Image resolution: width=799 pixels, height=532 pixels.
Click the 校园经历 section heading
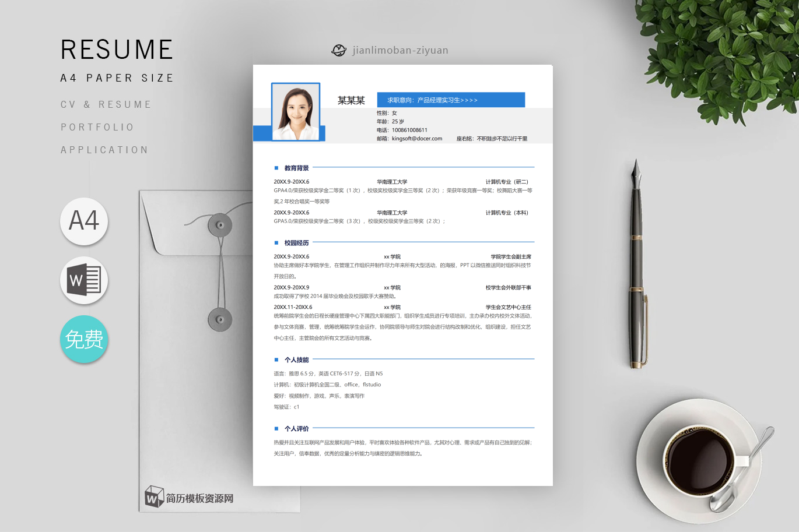click(296, 242)
